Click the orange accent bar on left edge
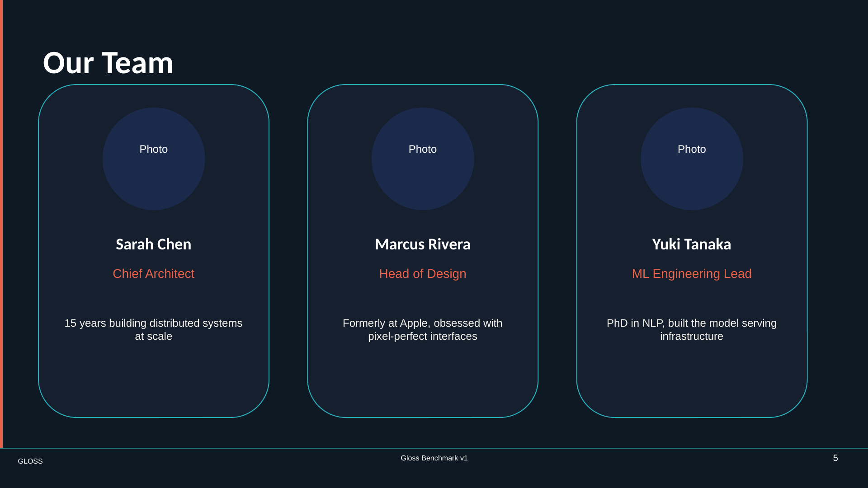868x488 pixels. (x=1, y=224)
